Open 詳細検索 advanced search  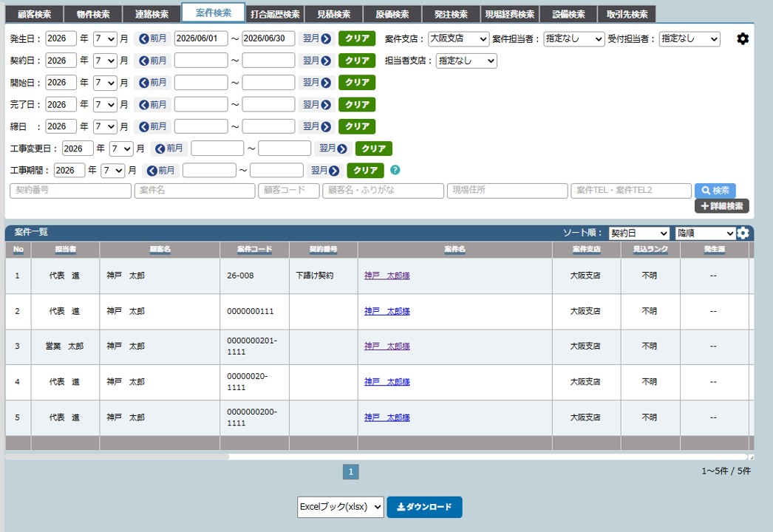pos(722,206)
